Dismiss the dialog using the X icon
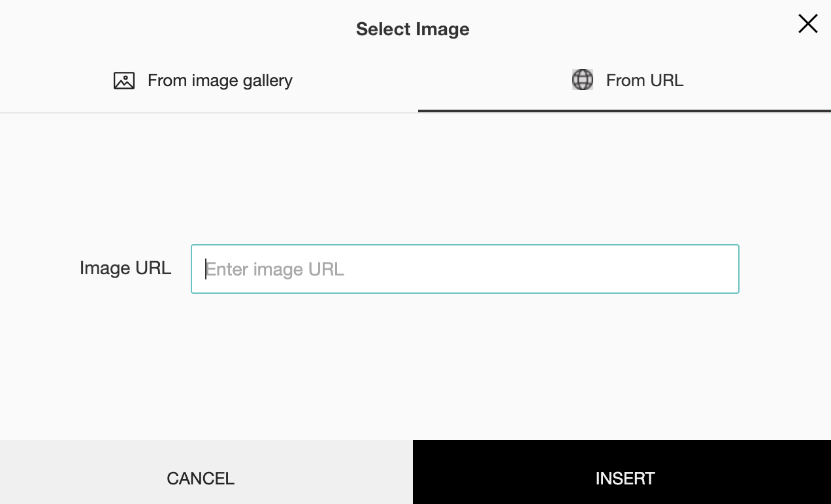This screenshot has height=504, width=831. click(x=807, y=24)
